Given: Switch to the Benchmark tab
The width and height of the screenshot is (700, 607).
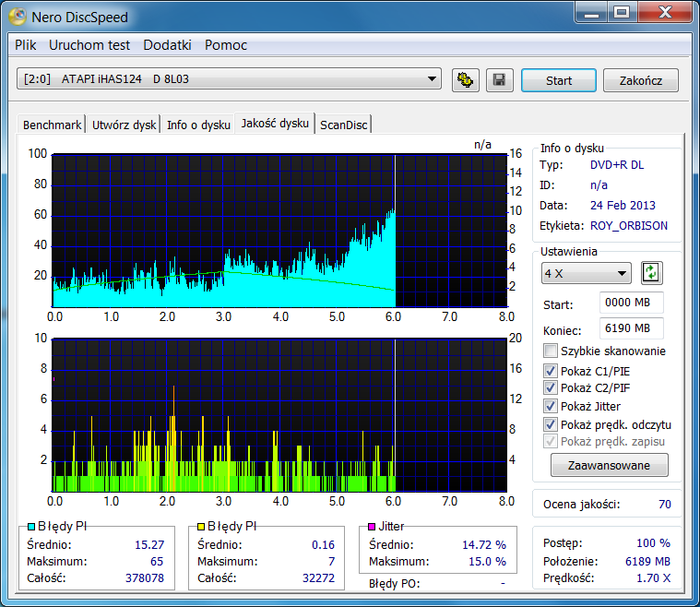Looking at the screenshot, I should pos(52,125).
